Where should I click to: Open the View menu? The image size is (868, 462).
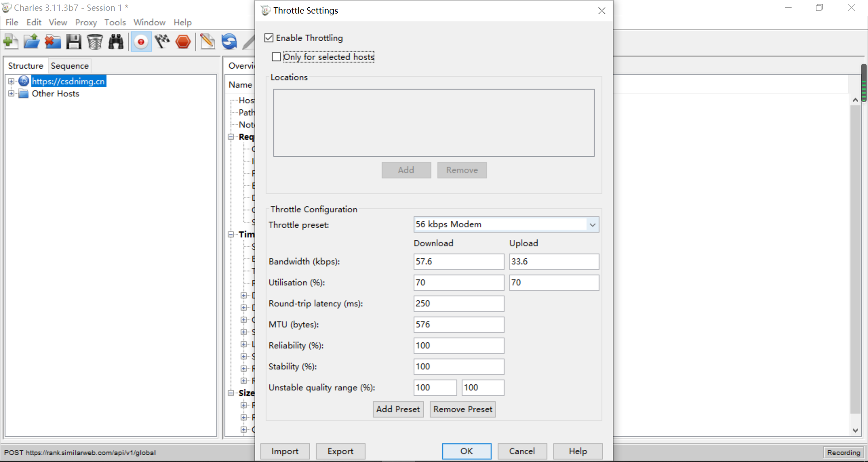(x=58, y=22)
